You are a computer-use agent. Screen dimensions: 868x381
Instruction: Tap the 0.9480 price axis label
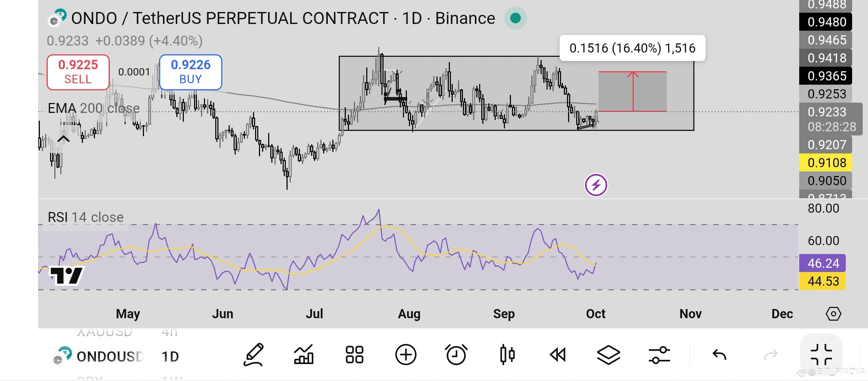click(x=826, y=22)
